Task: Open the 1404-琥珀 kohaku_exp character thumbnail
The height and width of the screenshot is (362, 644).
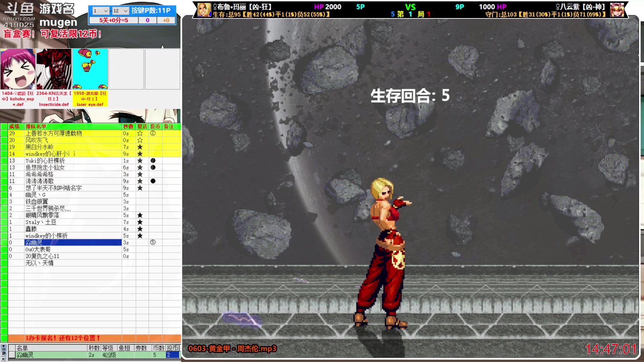Action: pos(17,69)
